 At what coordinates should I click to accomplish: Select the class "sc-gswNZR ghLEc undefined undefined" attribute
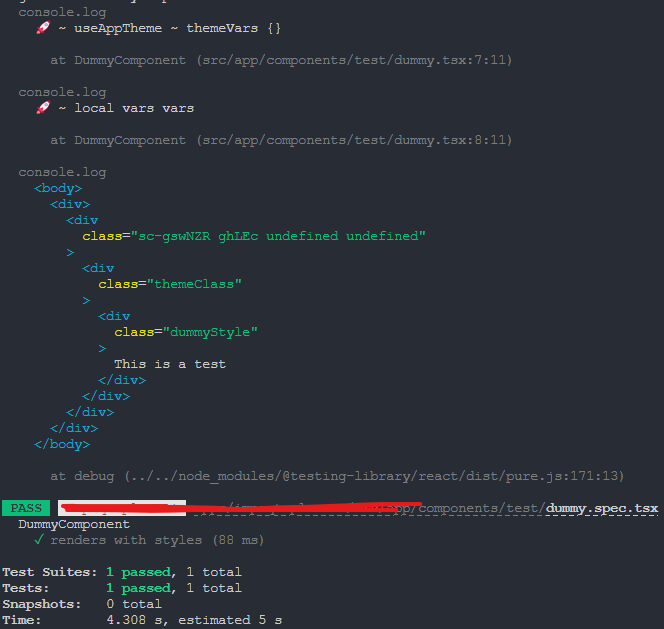pos(254,236)
